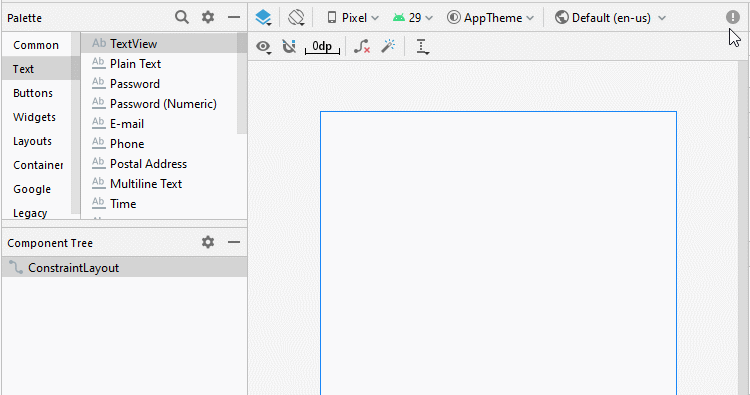This screenshot has width=750, height=395.
Task: Toggle view options eye icon
Action: [263, 47]
